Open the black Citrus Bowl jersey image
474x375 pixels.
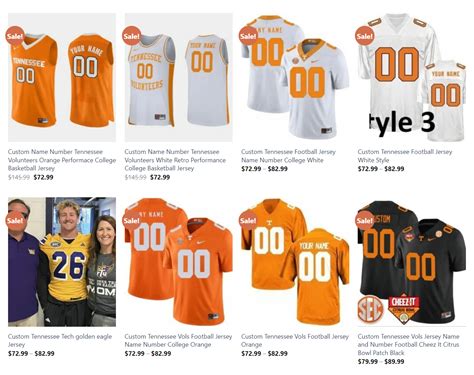412,262
